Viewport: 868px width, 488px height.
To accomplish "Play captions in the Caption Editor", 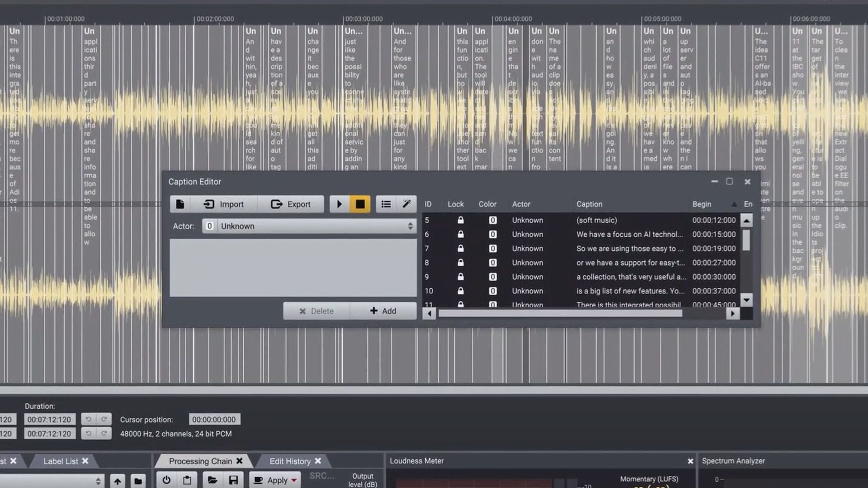I will 339,204.
